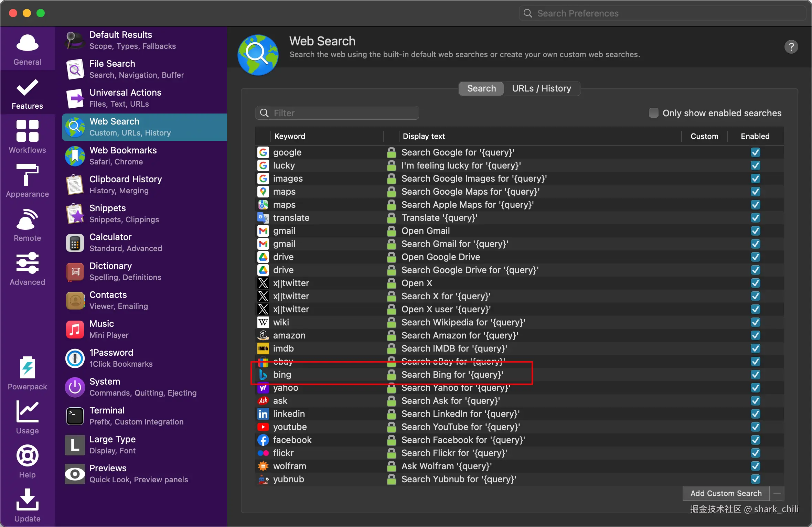Uncheck the youtube search Enabled checkbox
This screenshot has width=812, height=527.
point(755,427)
